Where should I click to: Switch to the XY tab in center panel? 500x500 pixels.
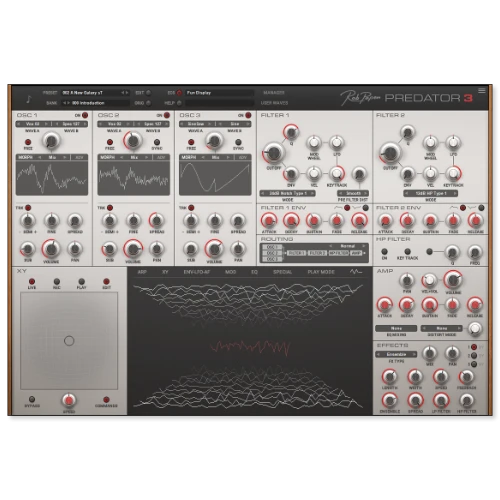[165, 272]
